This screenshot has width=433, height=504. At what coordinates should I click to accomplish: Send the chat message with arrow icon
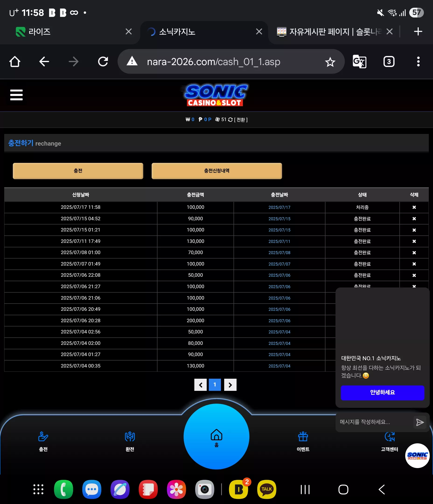click(420, 422)
